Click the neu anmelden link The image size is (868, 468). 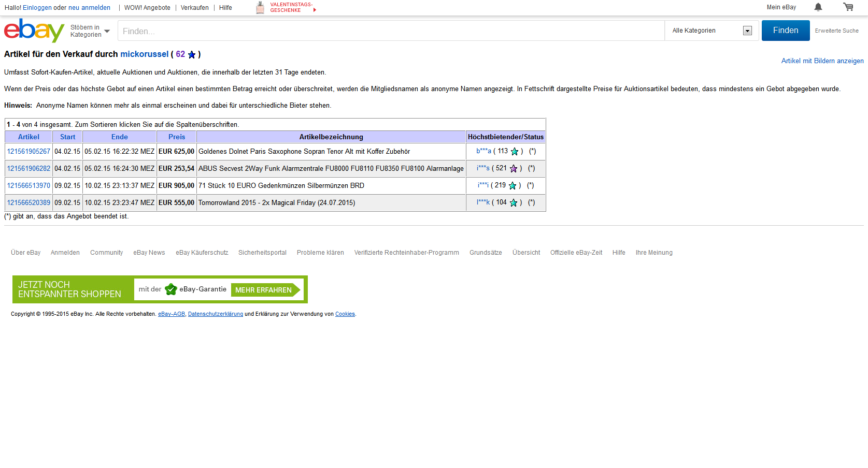89,8
